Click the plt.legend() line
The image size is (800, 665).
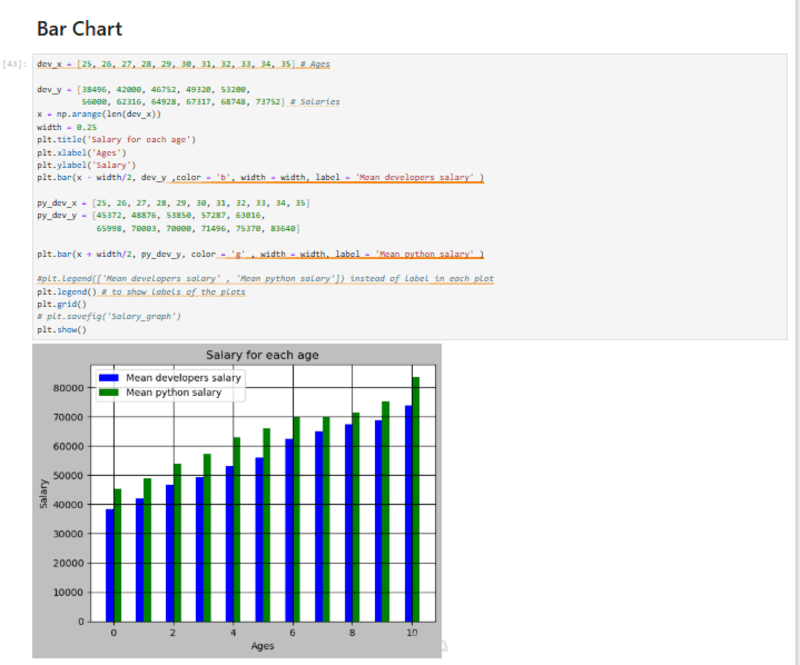[67, 292]
